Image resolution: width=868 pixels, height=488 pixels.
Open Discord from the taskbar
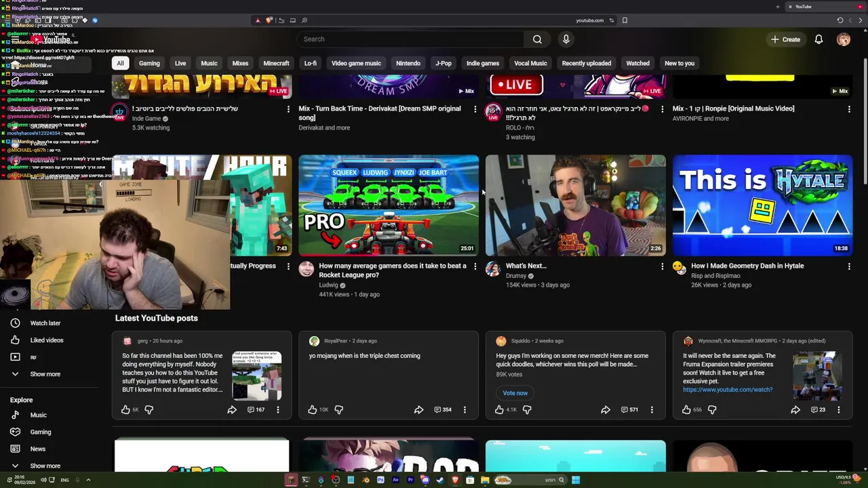425,480
